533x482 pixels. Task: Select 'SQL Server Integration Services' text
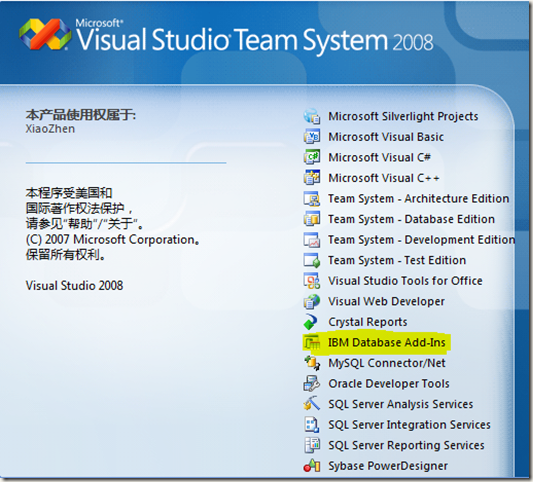(x=409, y=425)
